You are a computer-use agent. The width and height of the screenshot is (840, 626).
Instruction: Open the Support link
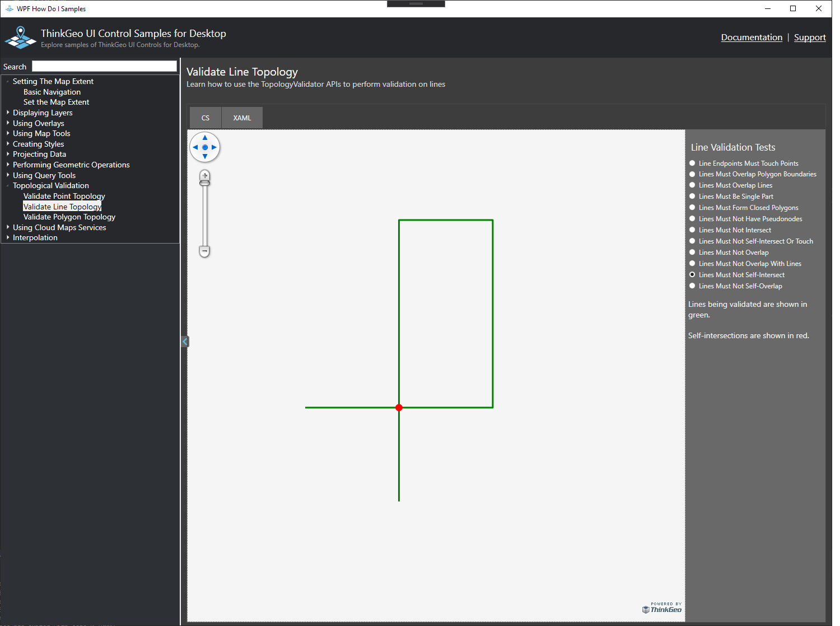[810, 38]
